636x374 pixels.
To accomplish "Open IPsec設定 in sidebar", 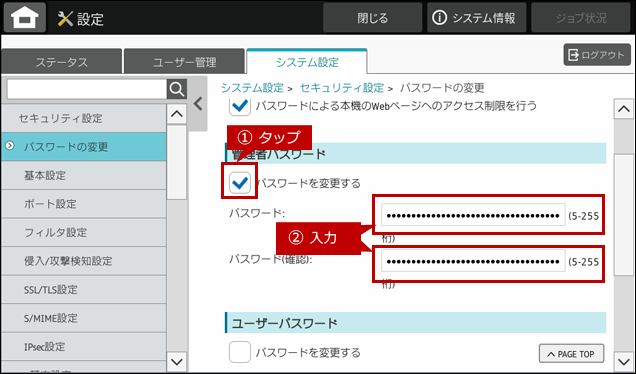I will 84,347.
